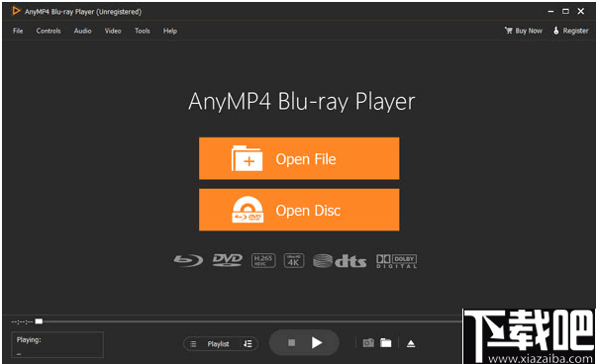Click the Playlist button

[x=218, y=344]
